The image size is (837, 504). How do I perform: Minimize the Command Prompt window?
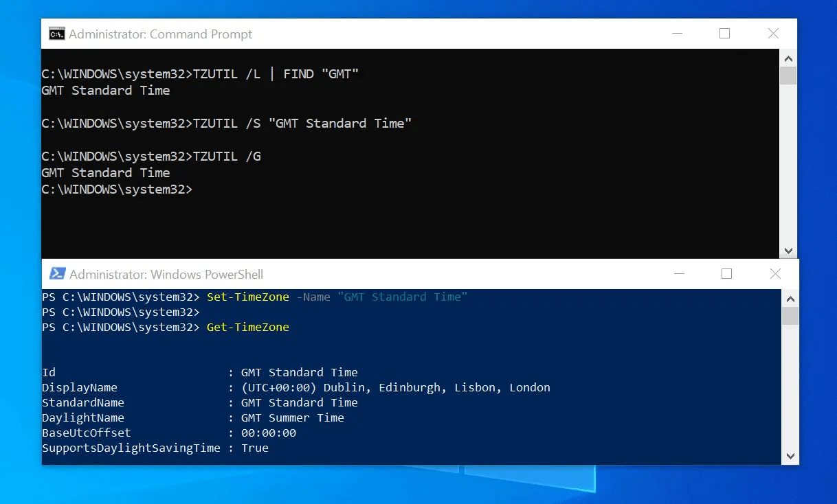677,33
